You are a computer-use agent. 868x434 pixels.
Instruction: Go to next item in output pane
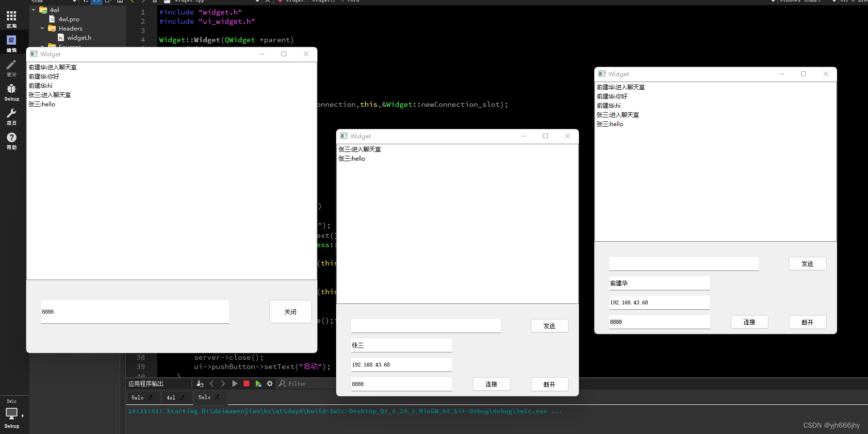pyautogui.click(x=223, y=384)
